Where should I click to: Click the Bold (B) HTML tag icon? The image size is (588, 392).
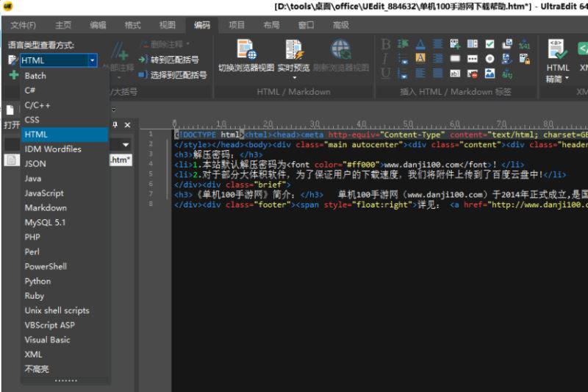coord(386,44)
